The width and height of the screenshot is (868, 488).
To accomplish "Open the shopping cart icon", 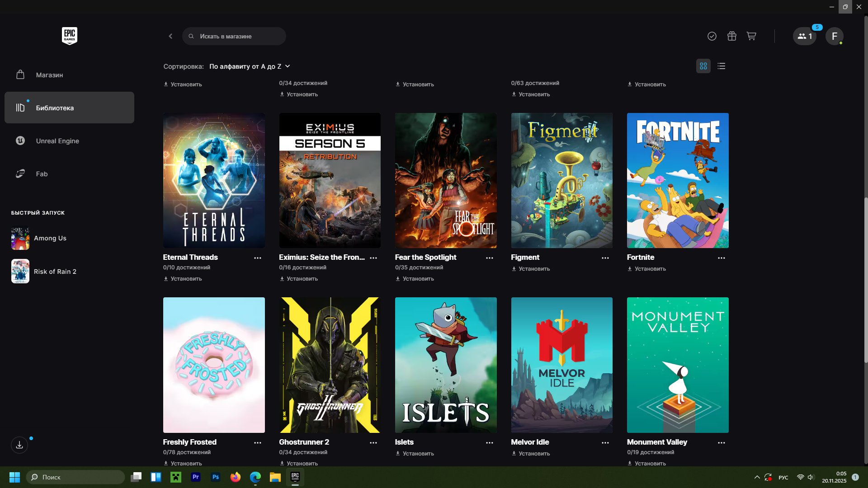I will point(751,36).
